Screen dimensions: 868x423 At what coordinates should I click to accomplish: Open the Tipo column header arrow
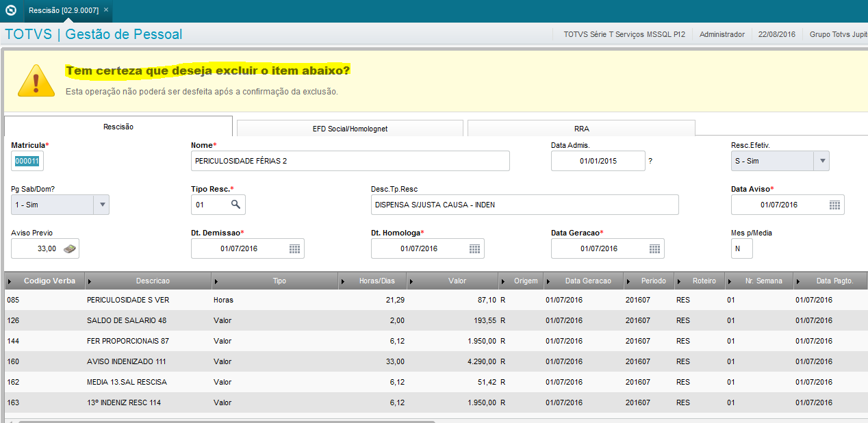point(216,281)
